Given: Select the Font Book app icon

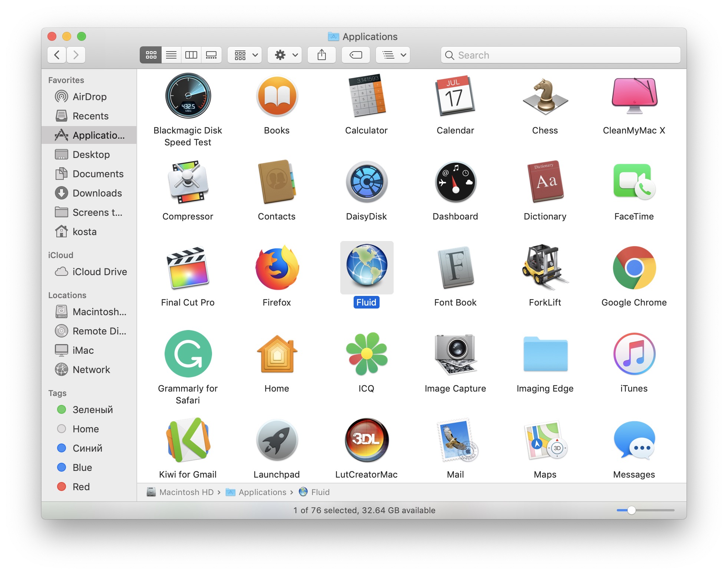Looking at the screenshot, I should click(455, 268).
